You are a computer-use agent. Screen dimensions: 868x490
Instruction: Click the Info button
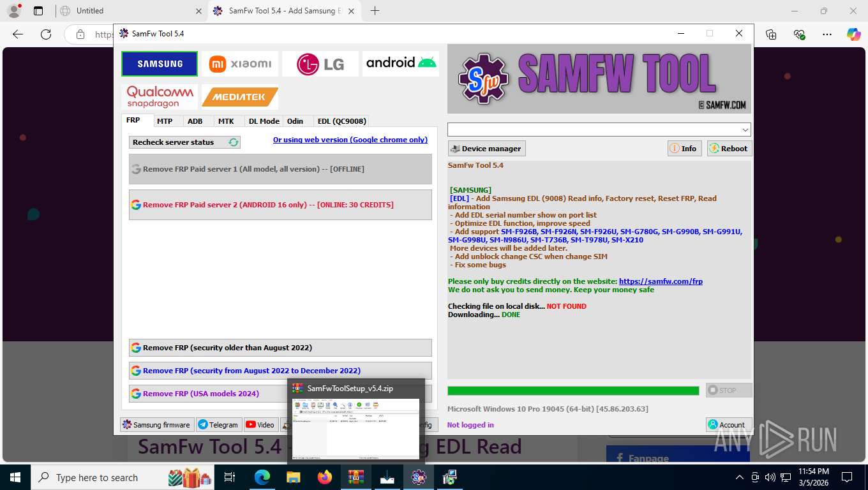coord(684,148)
